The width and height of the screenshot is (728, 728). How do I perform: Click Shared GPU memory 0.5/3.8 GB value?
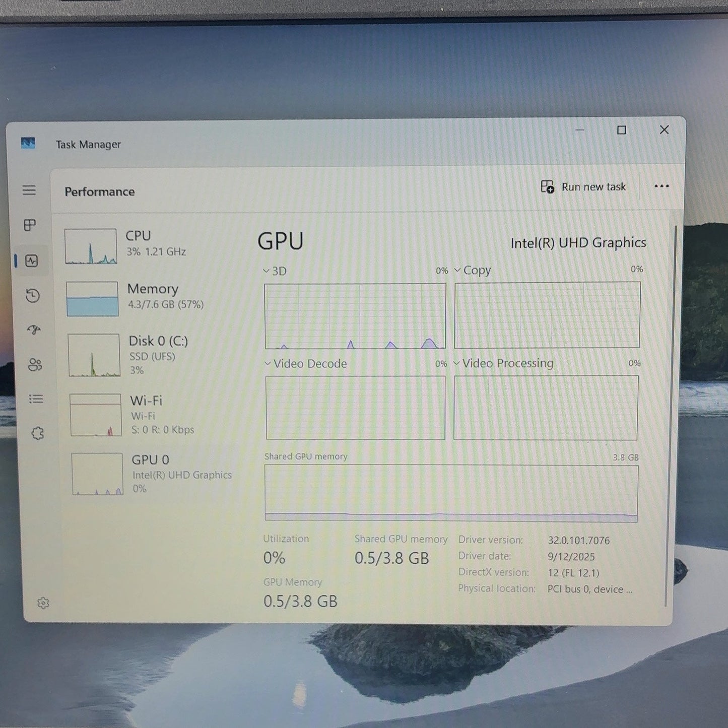coord(391,558)
